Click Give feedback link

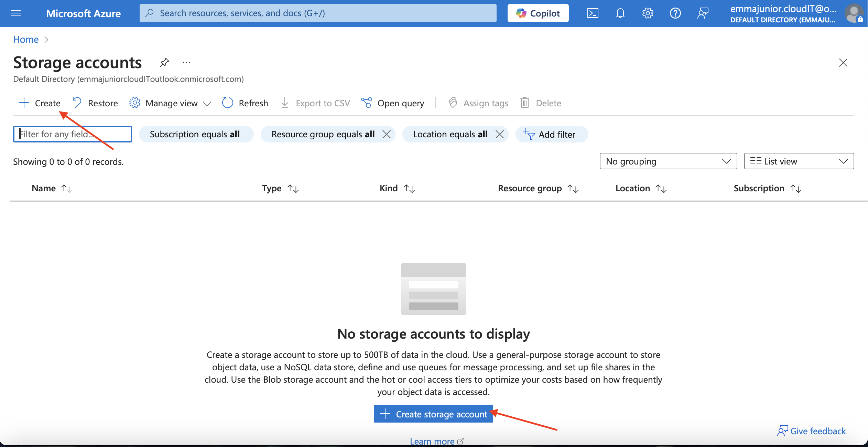click(x=812, y=431)
